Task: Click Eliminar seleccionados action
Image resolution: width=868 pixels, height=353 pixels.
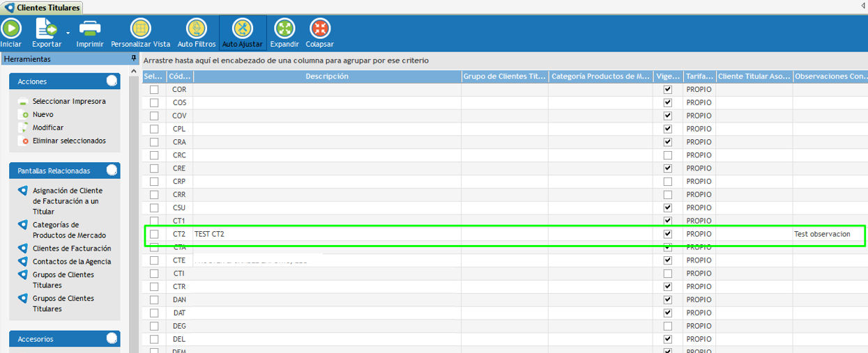Action: tap(68, 141)
